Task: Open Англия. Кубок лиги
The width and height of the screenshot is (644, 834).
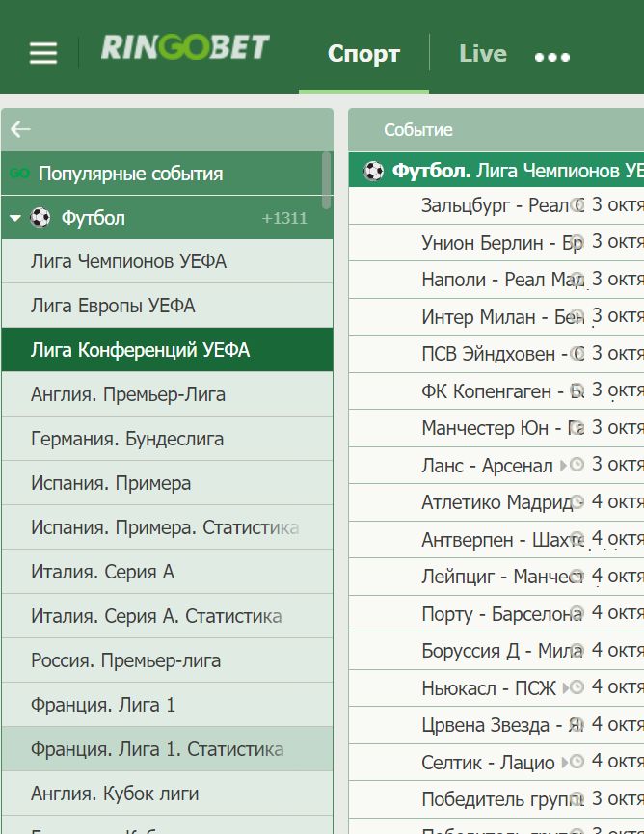Action: coord(167,794)
